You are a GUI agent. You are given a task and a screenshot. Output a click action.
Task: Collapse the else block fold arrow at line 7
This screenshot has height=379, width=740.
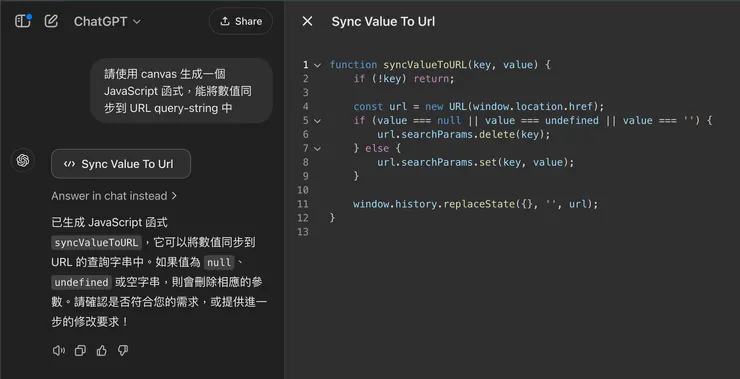pyautogui.click(x=318, y=149)
